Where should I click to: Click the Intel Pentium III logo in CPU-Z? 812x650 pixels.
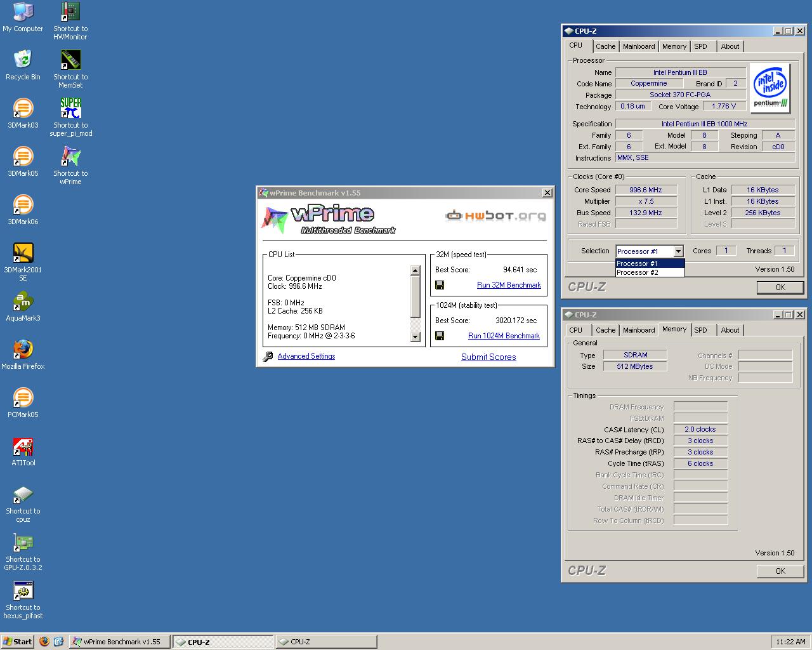tap(770, 88)
